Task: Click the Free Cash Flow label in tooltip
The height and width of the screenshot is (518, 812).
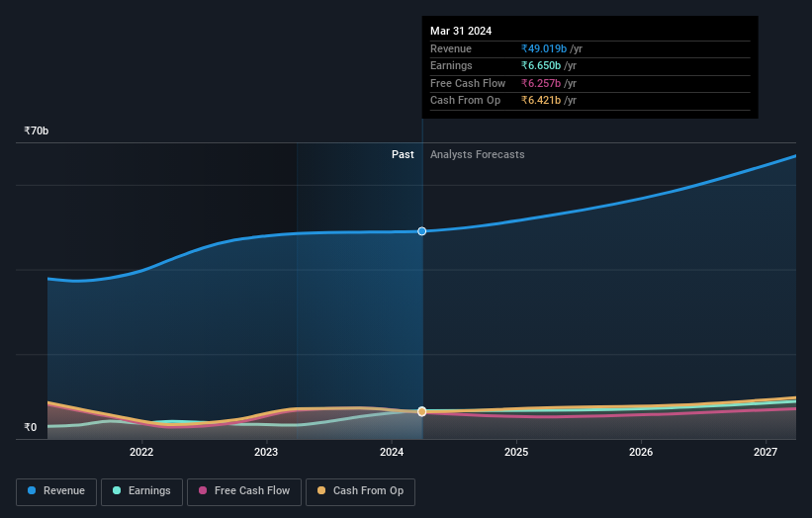Action: [x=468, y=83]
